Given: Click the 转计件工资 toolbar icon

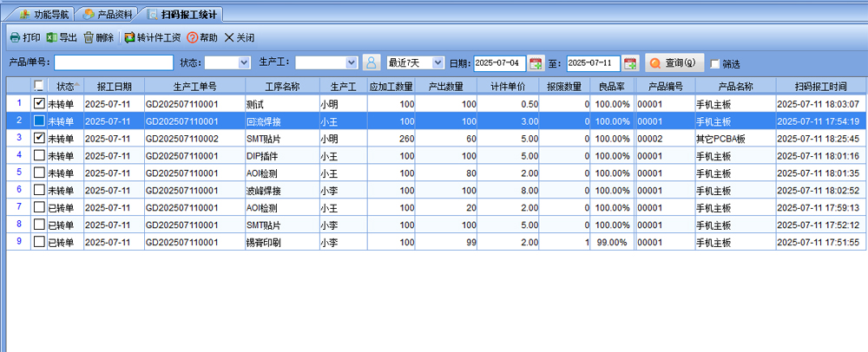Looking at the screenshot, I should pyautogui.click(x=130, y=38).
